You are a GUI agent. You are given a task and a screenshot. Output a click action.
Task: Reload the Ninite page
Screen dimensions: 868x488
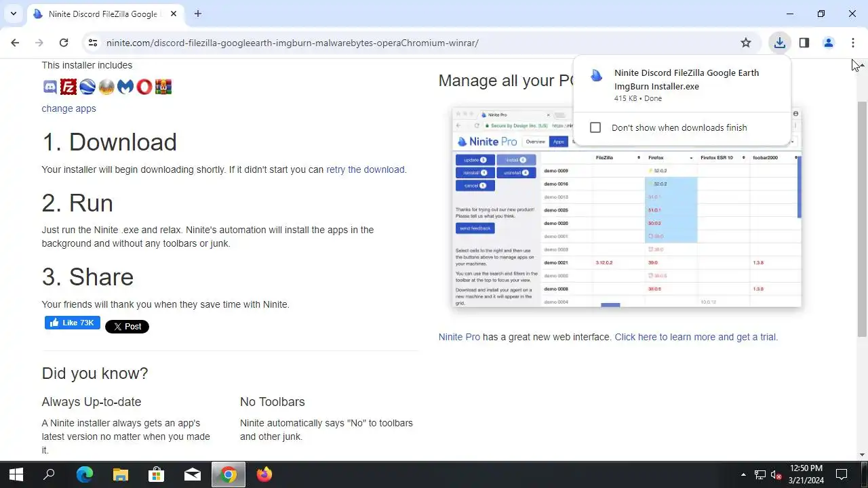pyautogui.click(x=64, y=43)
